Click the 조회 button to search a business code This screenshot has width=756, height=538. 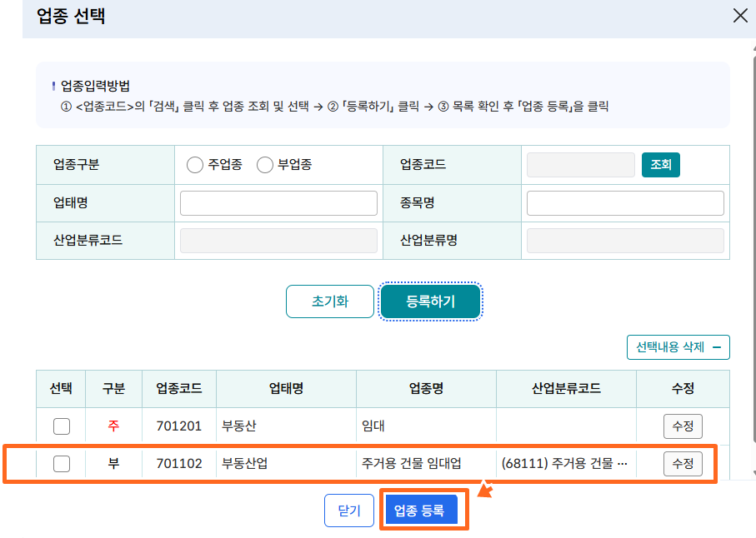661,164
